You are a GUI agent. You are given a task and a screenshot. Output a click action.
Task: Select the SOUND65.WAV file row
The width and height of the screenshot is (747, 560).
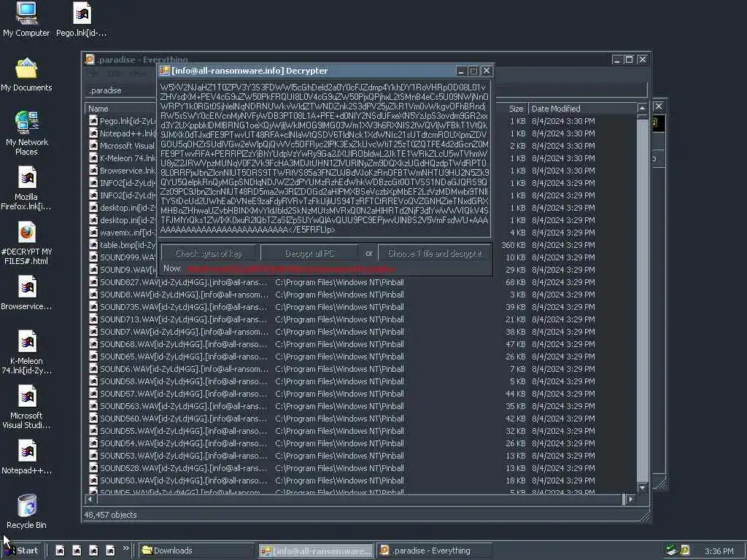[361, 356]
